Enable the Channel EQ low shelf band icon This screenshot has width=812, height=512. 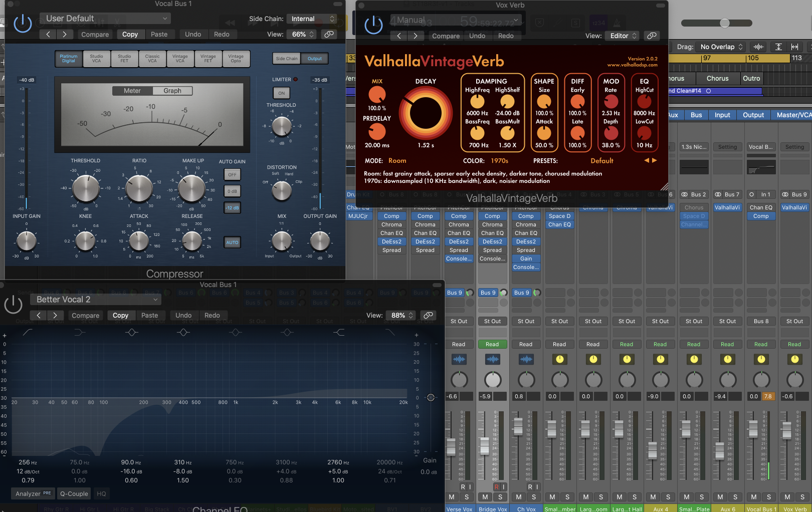pos(79,332)
